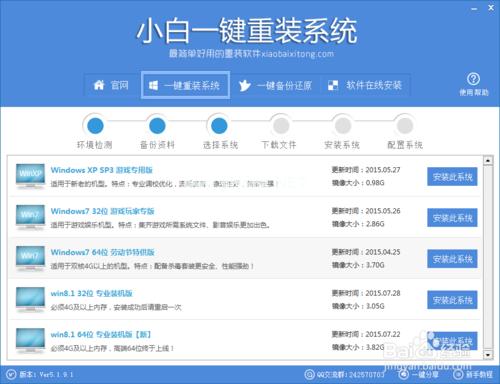This screenshot has width=500, height=384.
Task: Open the 一键分享 share icon
Action: (x=403, y=374)
